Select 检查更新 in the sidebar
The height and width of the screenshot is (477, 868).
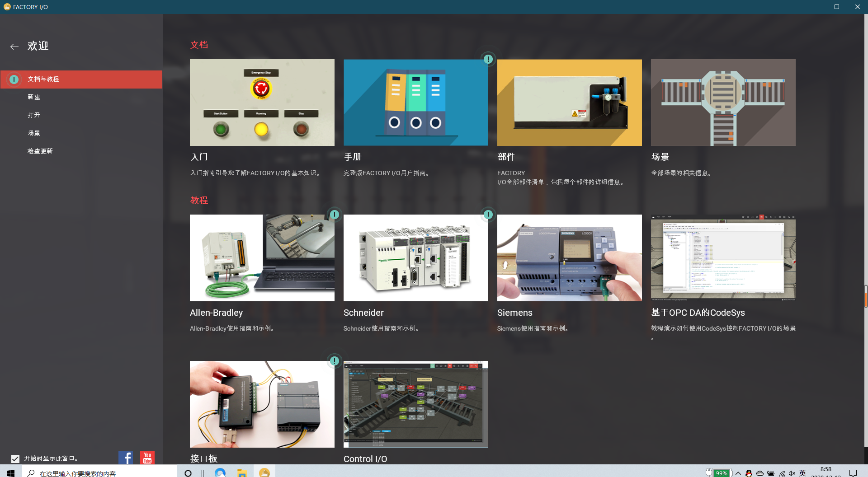(40, 151)
